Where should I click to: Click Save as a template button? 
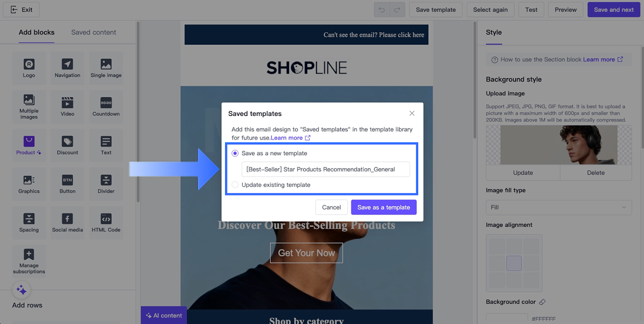384,207
